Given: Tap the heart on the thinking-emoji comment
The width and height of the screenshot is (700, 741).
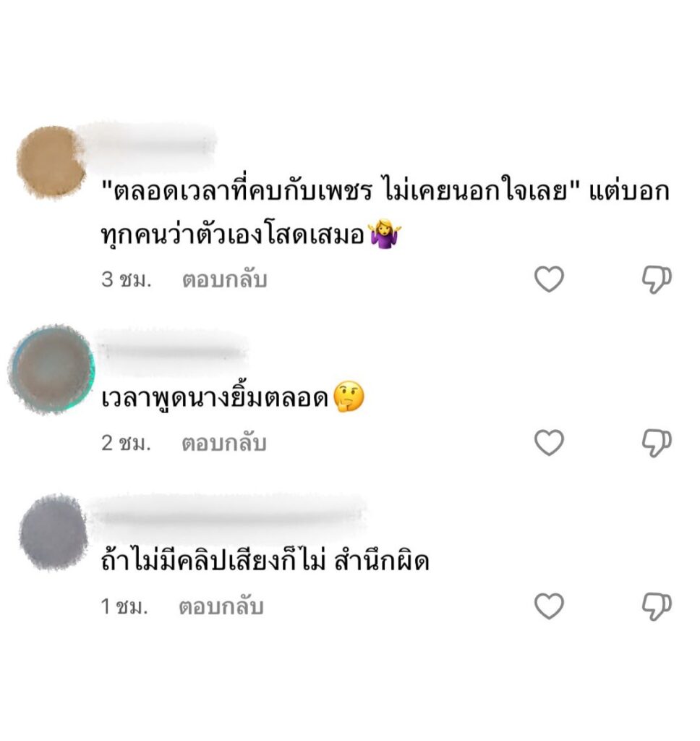Looking at the screenshot, I should pyautogui.click(x=549, y=442).
